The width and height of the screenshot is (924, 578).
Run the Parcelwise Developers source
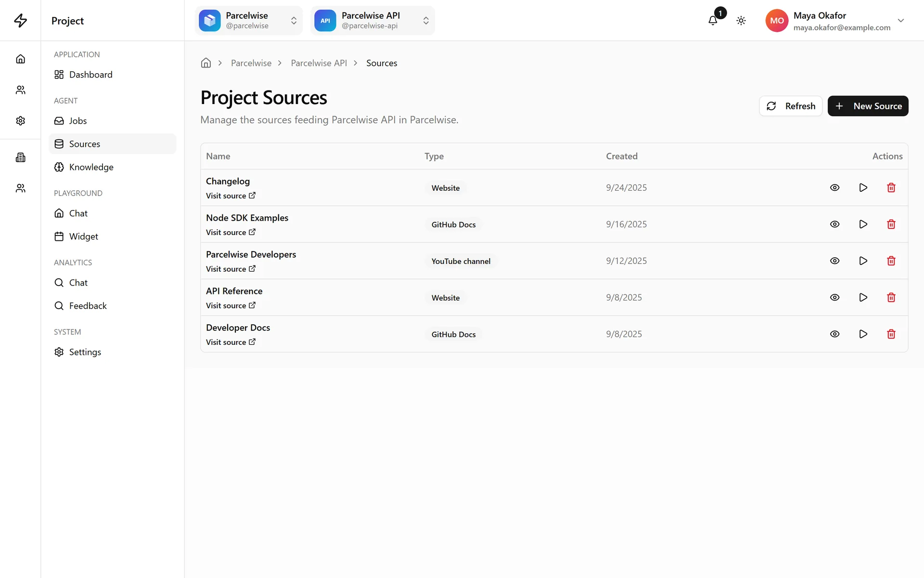coord(863,261)
